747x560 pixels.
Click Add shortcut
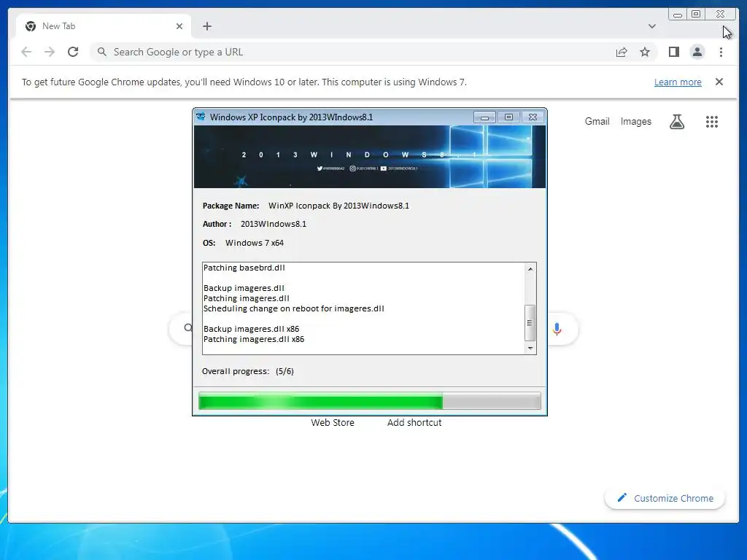[x=414, y=422]
